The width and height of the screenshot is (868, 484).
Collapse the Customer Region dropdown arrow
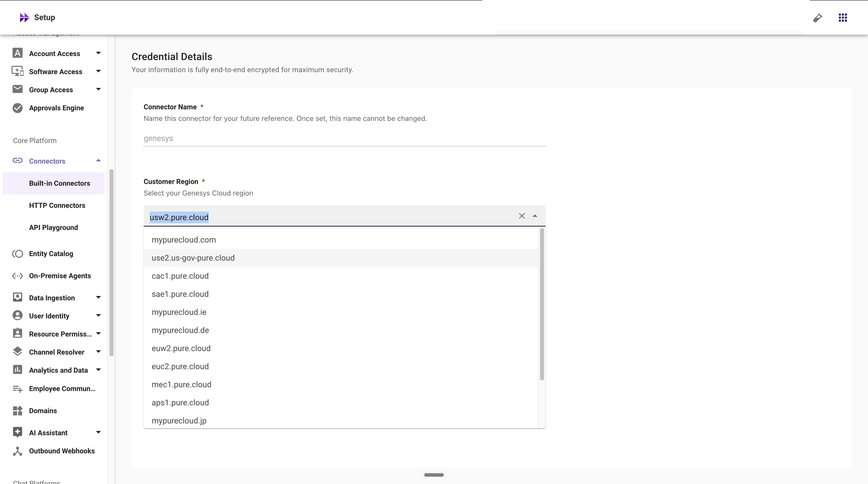click(535, 216)
